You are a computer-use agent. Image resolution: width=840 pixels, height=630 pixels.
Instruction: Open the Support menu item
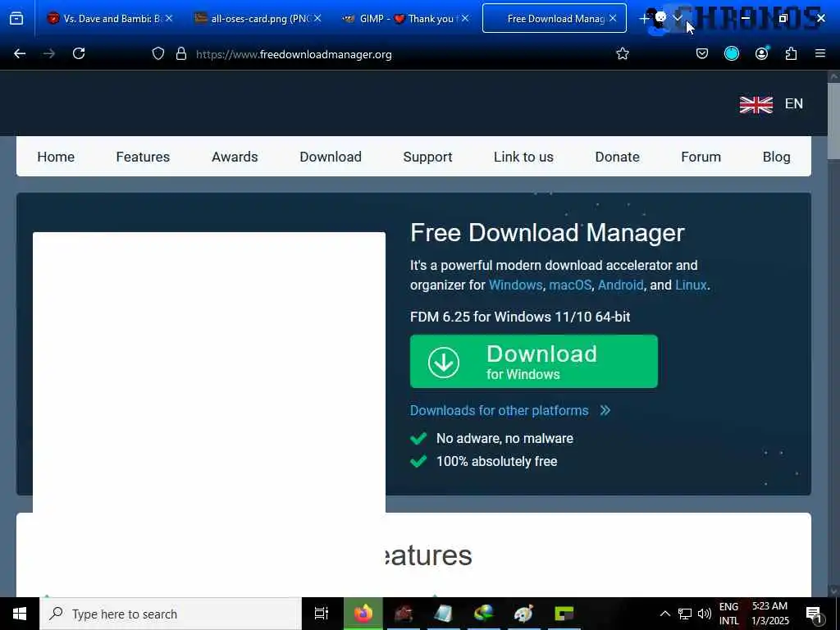(x=427, y=157)
